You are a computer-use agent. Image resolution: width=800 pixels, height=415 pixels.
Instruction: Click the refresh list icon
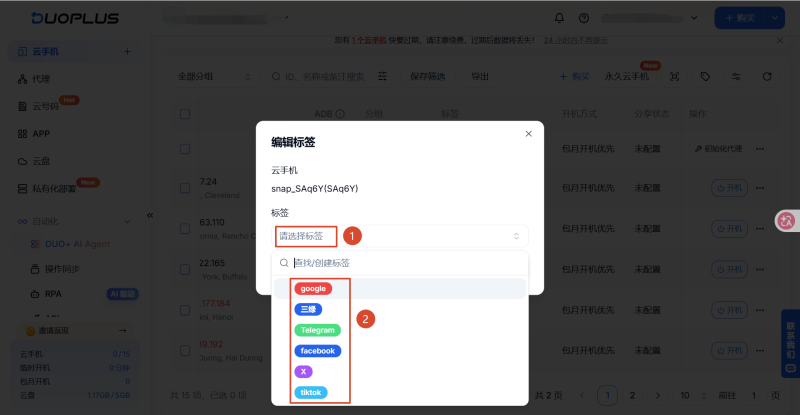(x=767, y=77)
